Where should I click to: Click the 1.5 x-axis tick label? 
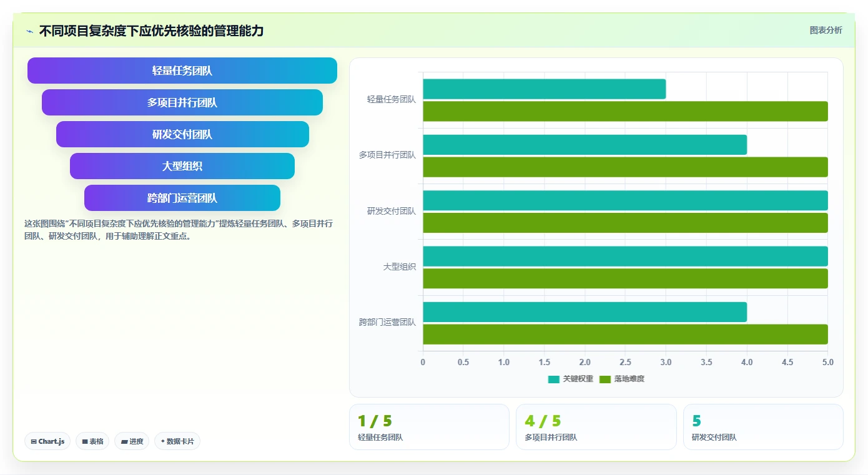point(545,362)
